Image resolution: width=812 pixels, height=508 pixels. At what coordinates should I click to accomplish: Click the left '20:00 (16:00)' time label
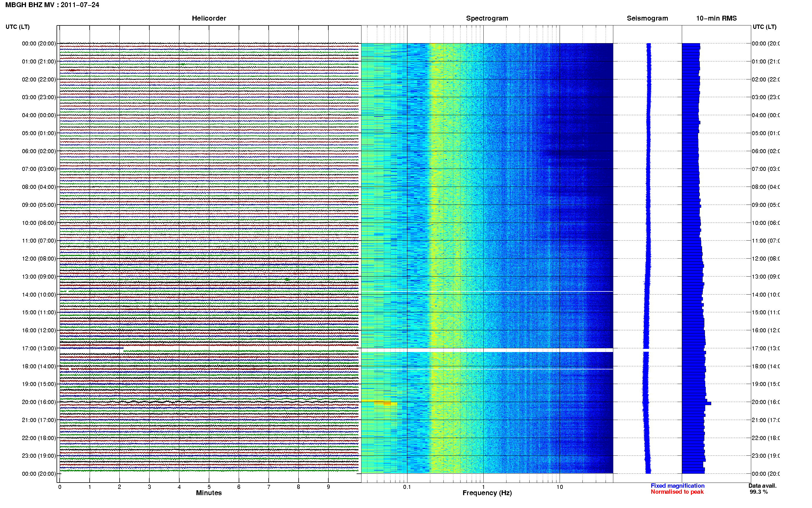(39, 402)
